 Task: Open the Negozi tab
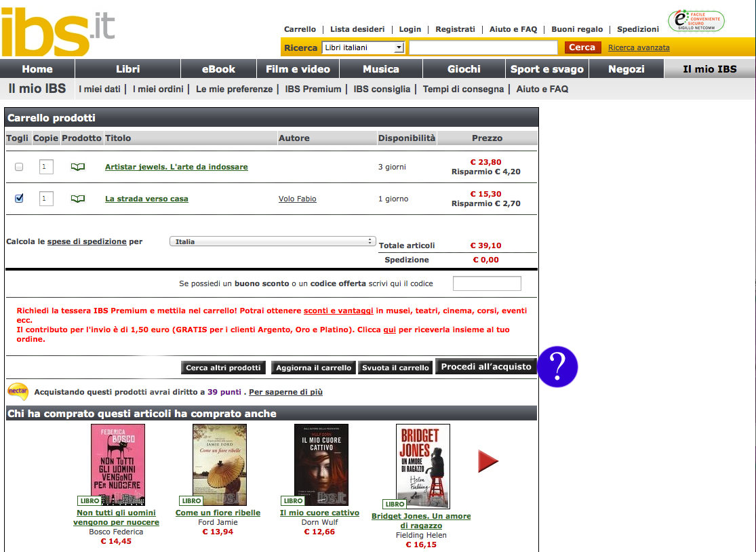point(626,69)
